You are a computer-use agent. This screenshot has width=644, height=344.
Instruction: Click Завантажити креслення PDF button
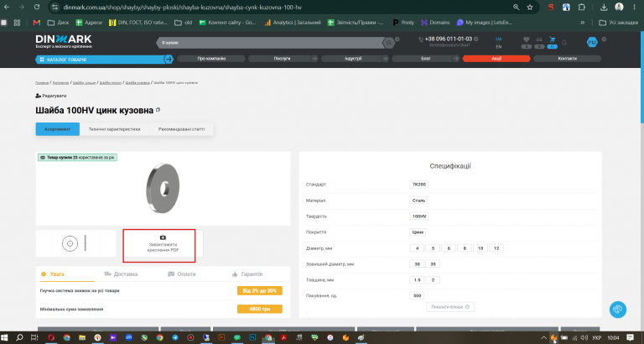(x=163, y=243)
